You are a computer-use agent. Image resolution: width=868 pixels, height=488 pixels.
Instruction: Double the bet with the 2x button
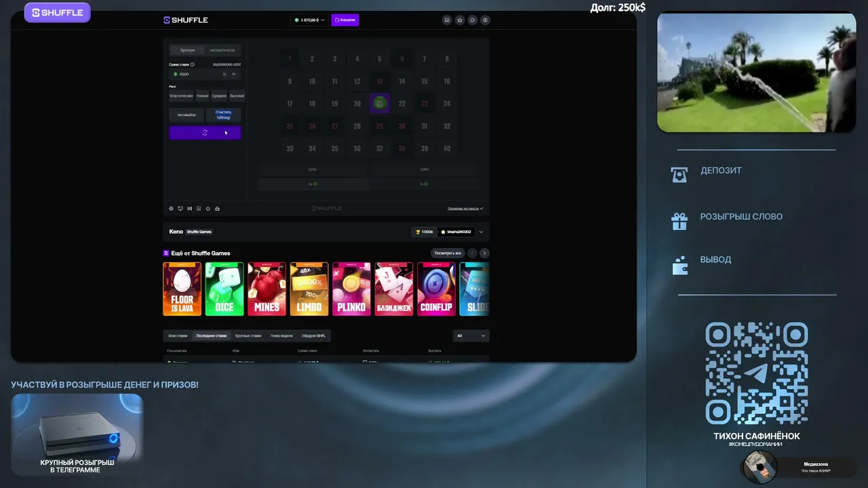click(234, 74)
